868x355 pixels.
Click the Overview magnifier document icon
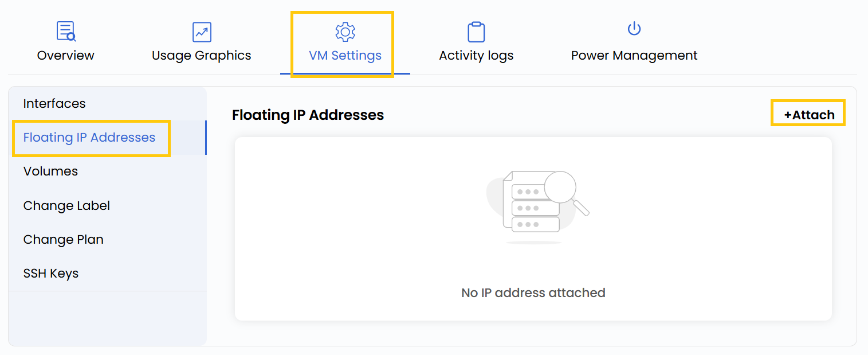tap(65, 30)
